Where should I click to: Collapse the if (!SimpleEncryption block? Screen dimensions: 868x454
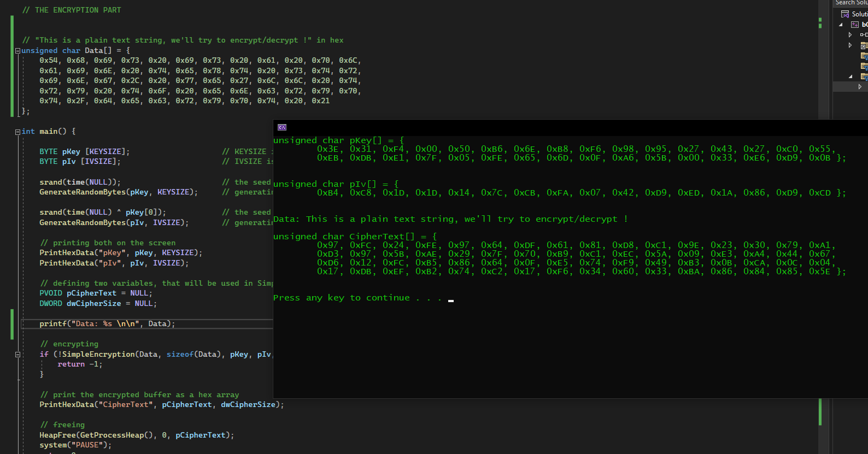pyautogui.click(x=17, y=355)
